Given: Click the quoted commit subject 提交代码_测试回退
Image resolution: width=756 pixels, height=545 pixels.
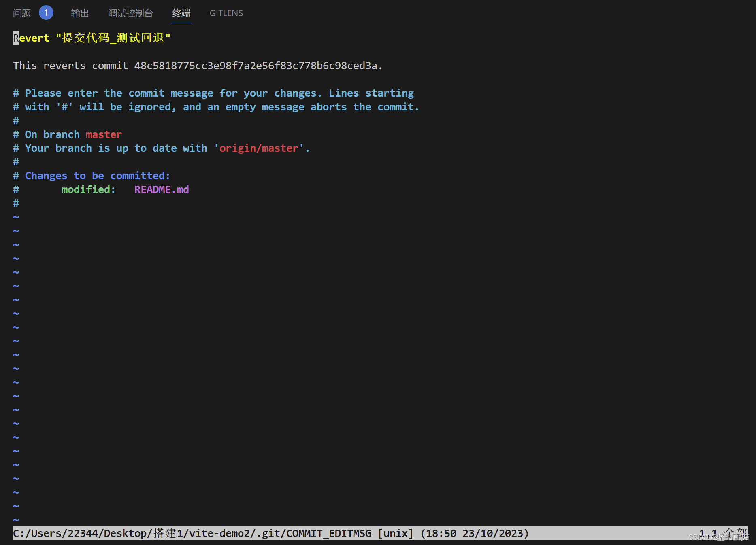Looking at the screenshot, I should (113, 38).
